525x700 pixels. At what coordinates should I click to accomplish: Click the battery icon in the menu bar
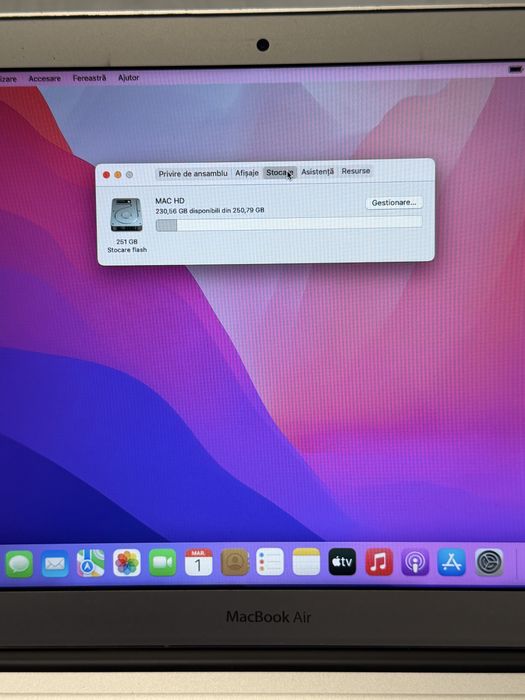pos(515,69)
